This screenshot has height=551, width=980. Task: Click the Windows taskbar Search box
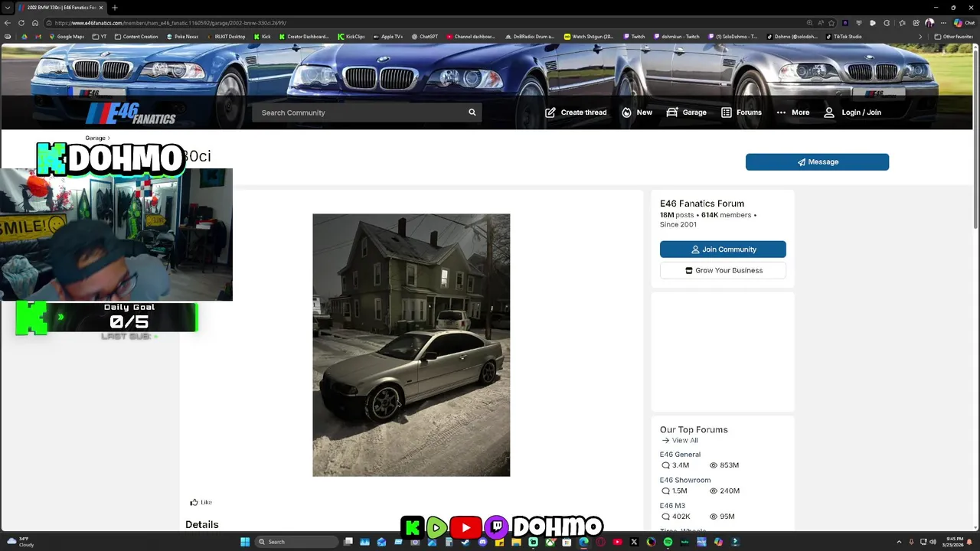pyautogui.click(x=296, y=542)
